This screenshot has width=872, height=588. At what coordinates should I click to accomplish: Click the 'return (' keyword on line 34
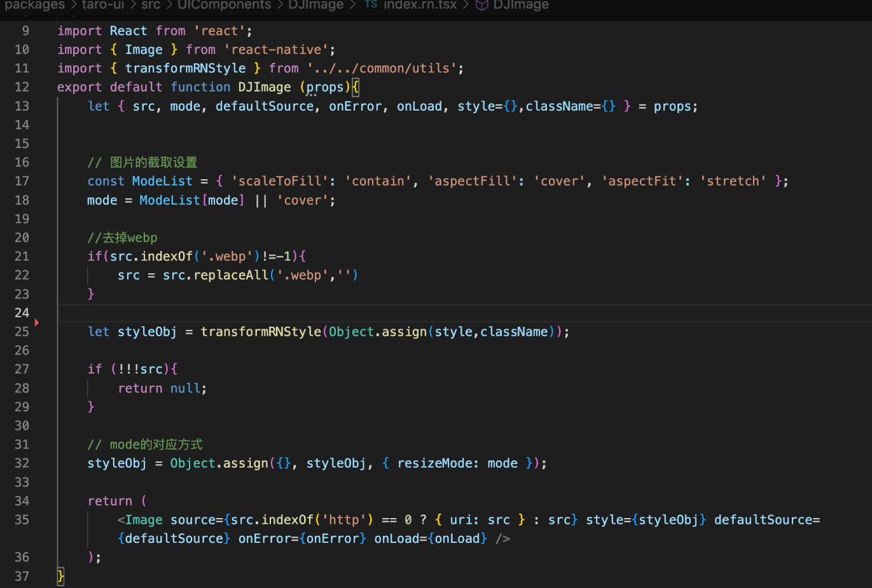[117, 501]
